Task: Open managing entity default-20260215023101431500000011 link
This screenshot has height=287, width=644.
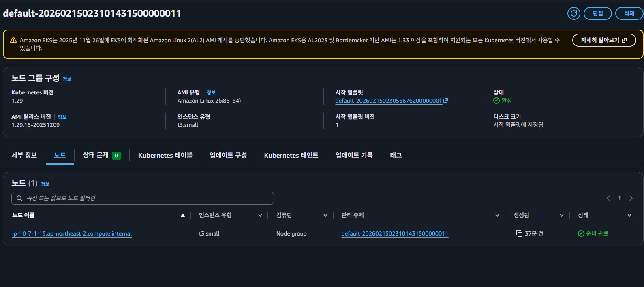Action: point(395,233)
